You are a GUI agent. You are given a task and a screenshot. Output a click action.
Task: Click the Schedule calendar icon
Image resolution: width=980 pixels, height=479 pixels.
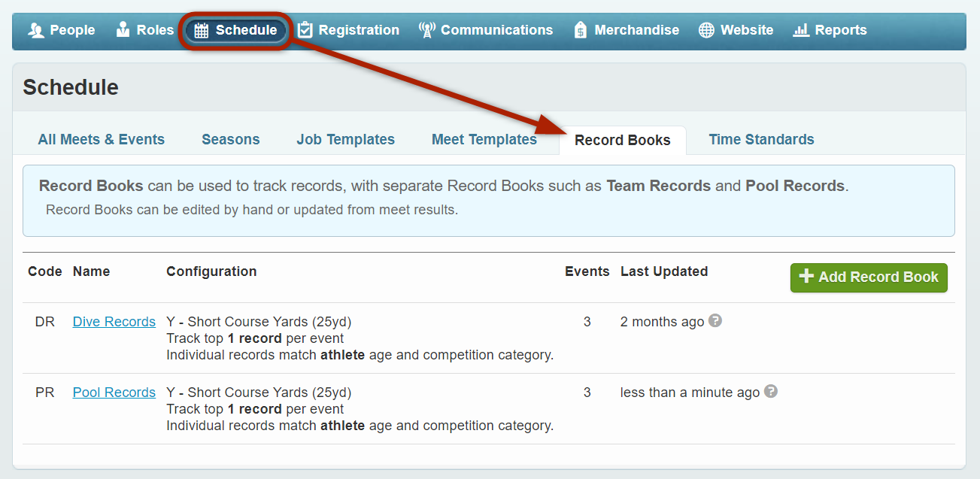pyautogui.click(x=202, y=31)
